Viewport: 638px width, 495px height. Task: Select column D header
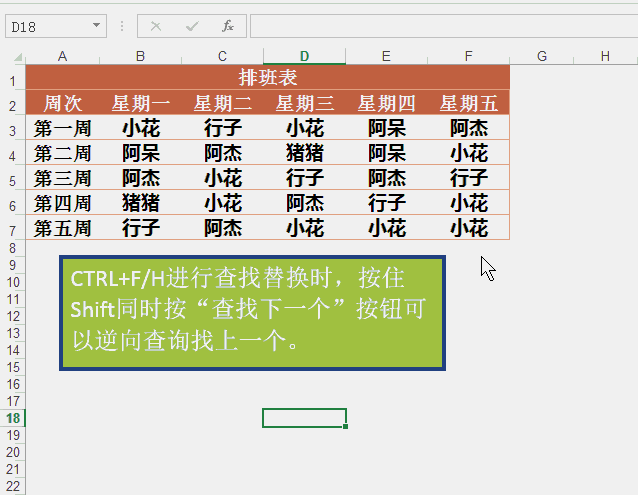304,56
